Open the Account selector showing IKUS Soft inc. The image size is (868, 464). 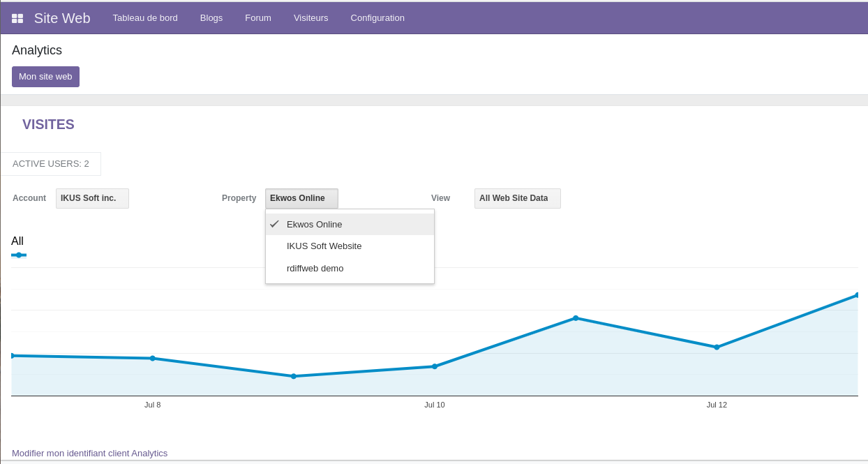(x=92, y=198)
